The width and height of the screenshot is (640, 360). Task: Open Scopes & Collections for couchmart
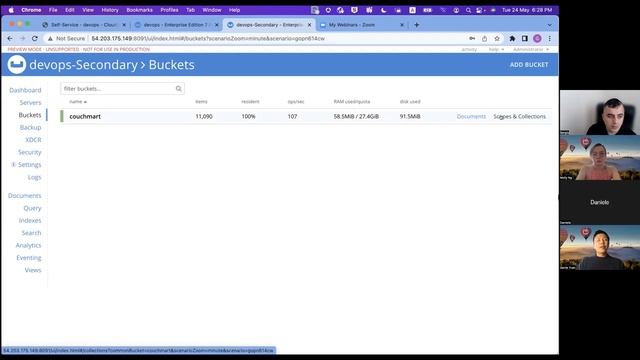point(520,116)
